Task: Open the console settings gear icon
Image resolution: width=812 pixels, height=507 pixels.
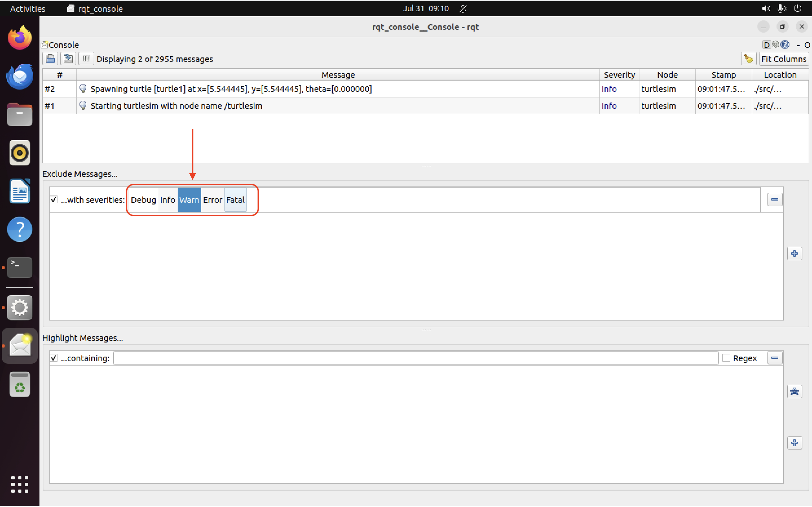Action: (776, 45)
